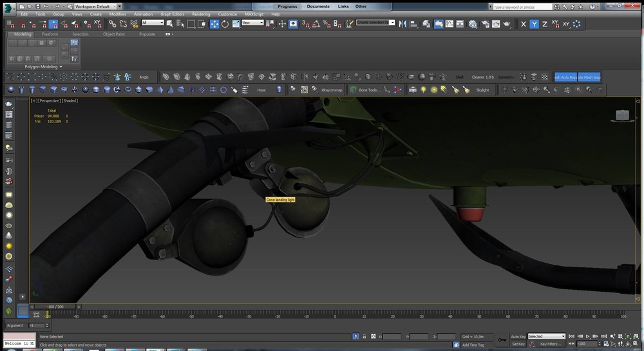Click the Select and Link chain icon
644x351 pixels.
[111, 24]
